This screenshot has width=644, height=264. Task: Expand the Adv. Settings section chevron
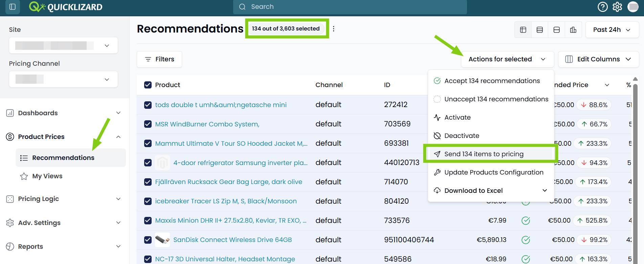click(x=118, y=223)
